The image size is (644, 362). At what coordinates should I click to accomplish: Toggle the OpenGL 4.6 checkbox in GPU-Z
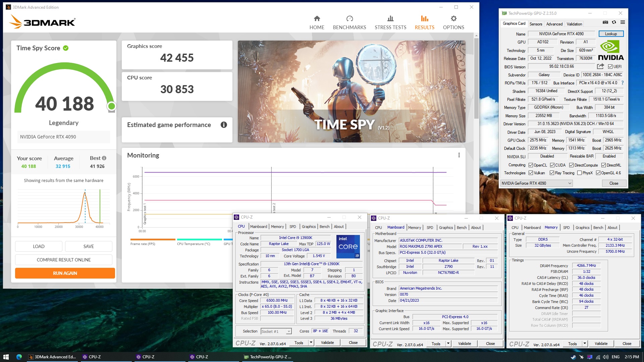598,173
